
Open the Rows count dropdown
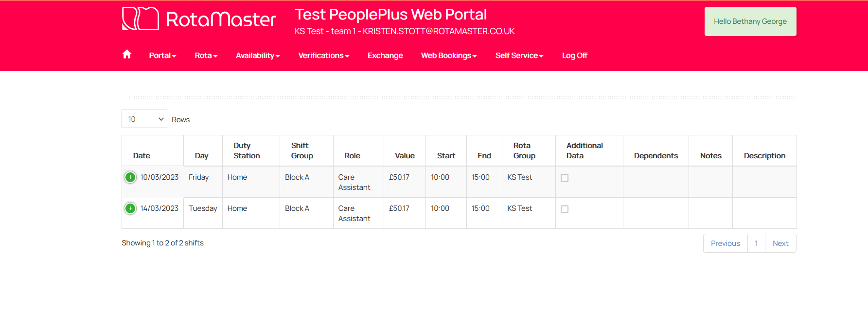pos(144,119)
